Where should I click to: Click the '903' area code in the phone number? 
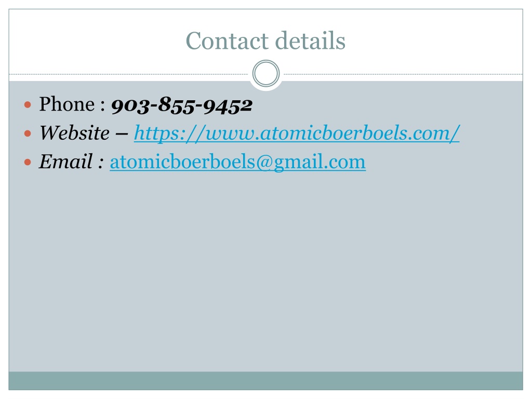point(130,105)
